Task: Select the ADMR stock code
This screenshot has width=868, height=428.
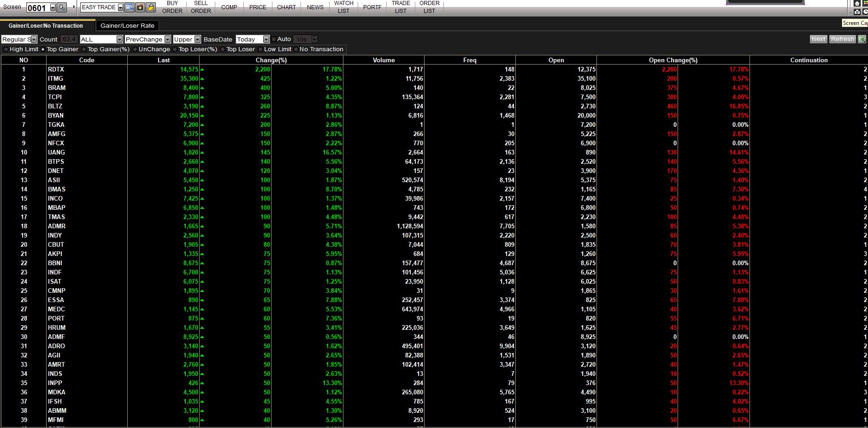Action: click(57, 226)
